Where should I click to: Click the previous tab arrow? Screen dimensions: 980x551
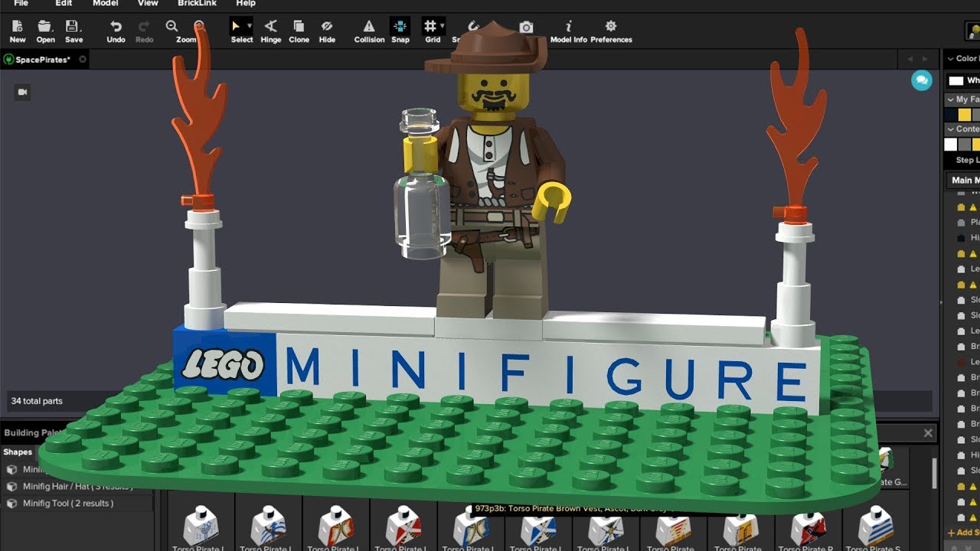pyautogui.click(x=910, y=59)
